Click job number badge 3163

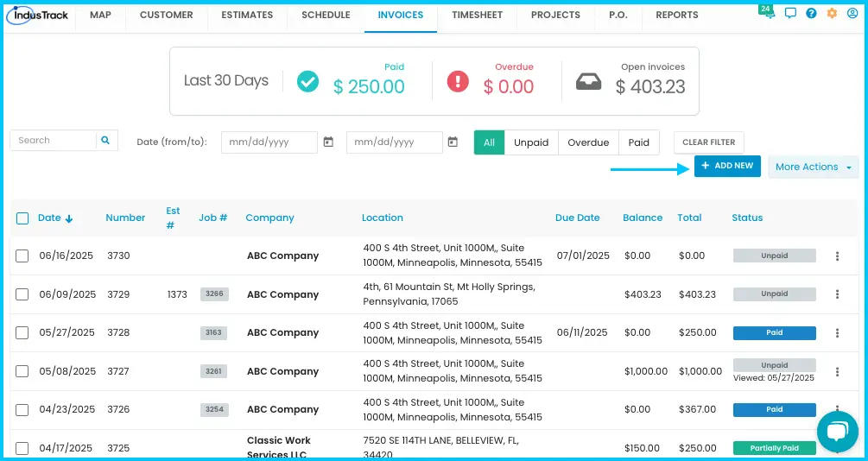(213, 332)
